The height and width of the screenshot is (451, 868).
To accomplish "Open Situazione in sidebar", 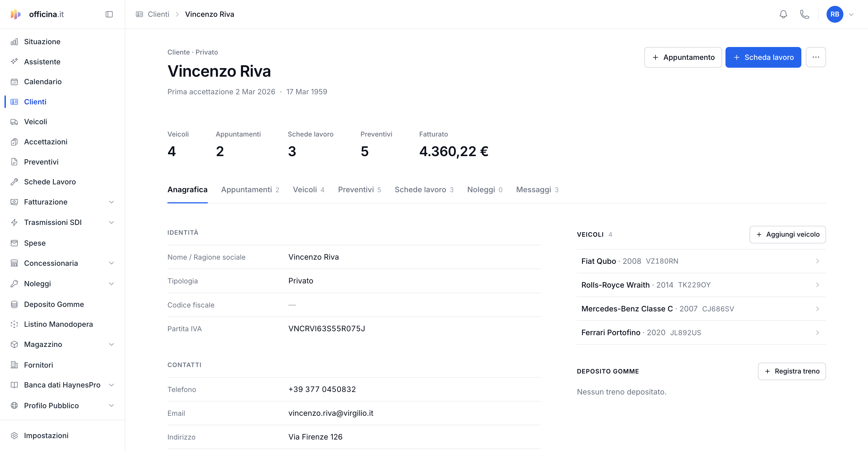I will pos(62,42).
